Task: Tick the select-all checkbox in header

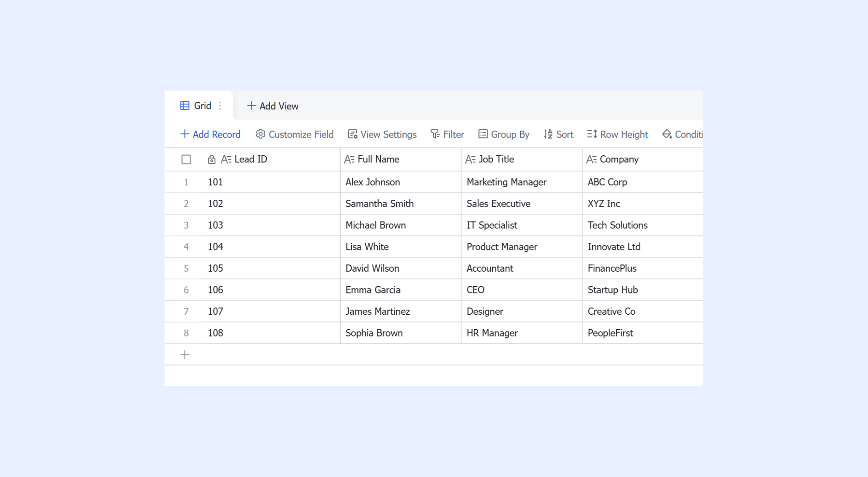Action: [x=186, y=159]
